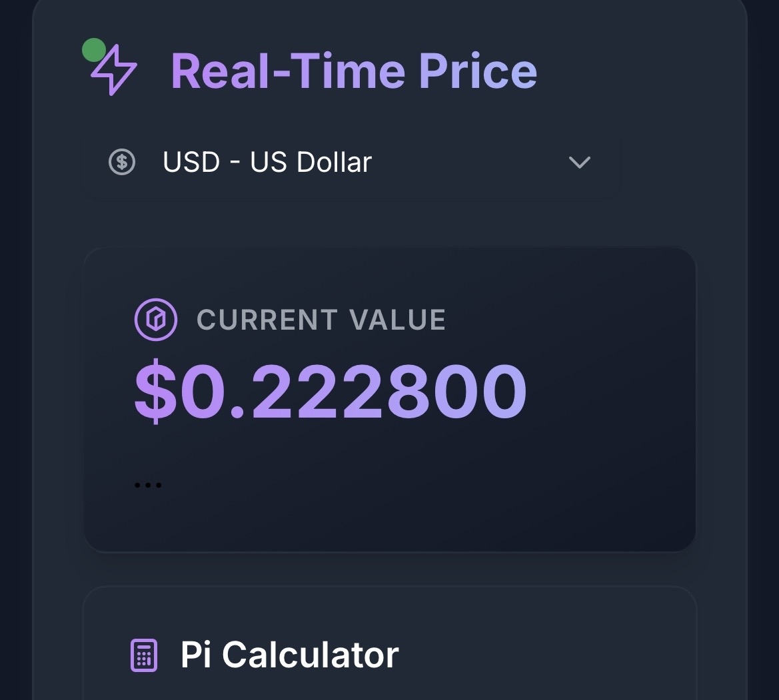The height and width of the screenshot is (700, 779).
Task: Click the word 'VALUE' in the card label
Action: click(397, 320)
